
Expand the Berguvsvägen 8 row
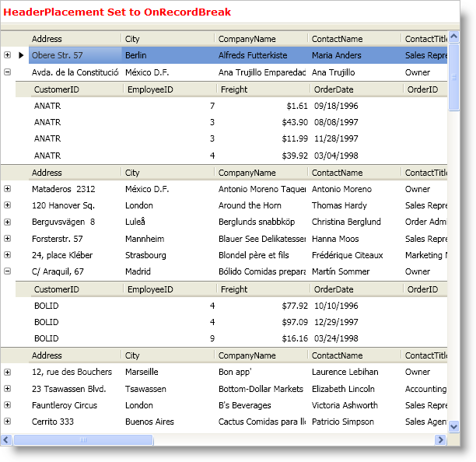(x=7, y=222)
